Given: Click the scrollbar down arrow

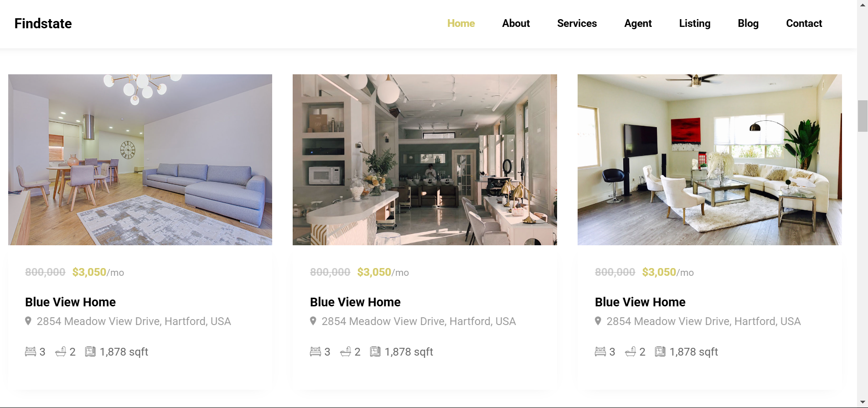Looking at the screenshot, I should [x=862, y=403].
